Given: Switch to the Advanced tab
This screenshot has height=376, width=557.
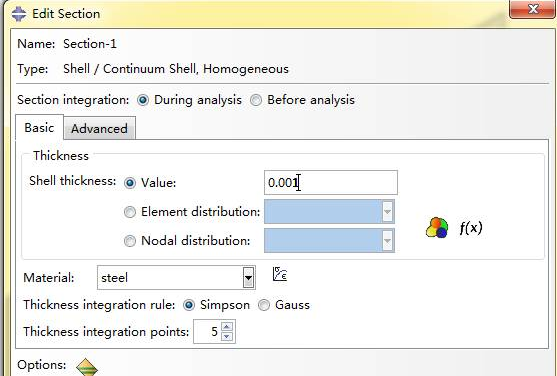Looking at the screenshot, I should pyautogui.click(x=99, y=128).
